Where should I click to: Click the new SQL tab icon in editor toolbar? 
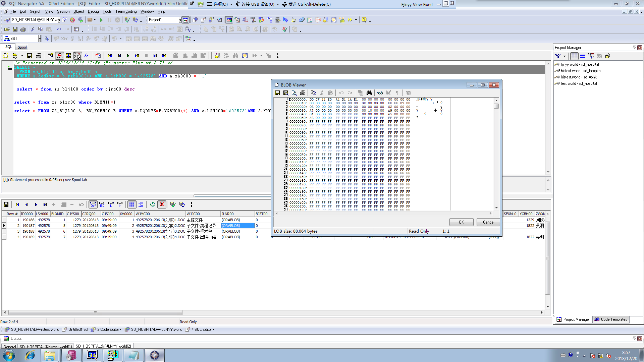tap(6, 56)
